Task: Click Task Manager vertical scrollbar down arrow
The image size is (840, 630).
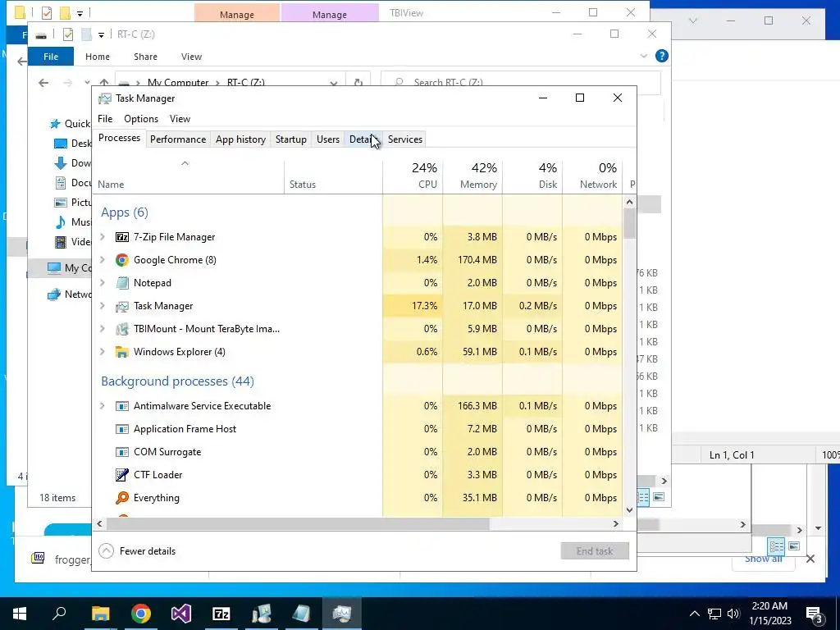Action: 629,510
